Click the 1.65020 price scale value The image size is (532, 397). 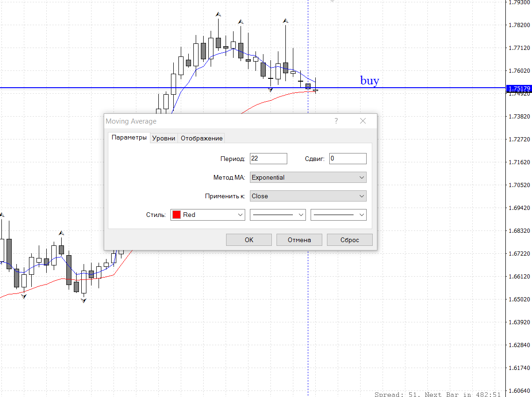click(519, 299)
